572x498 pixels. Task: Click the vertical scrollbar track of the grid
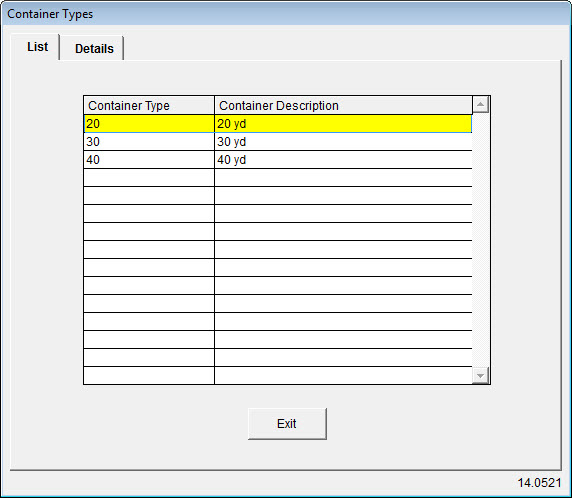(480, 240)
